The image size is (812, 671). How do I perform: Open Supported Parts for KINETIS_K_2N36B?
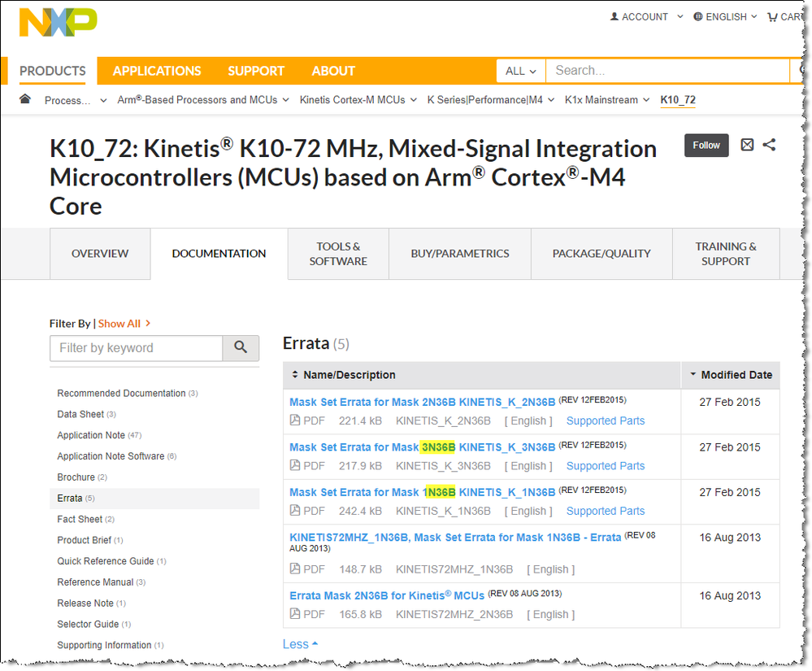[606, 420]
